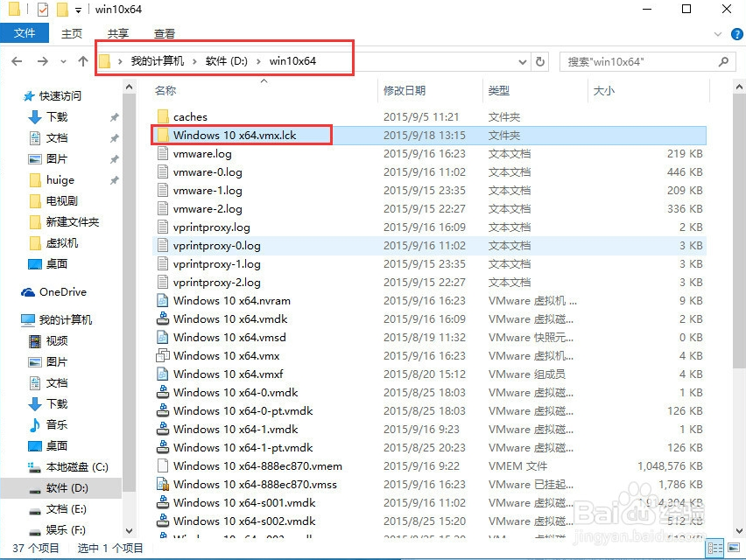This screenshot has width=746, height=560.
Task: Select 我的计算机 in the navigation pane
Action: point(65,319)
